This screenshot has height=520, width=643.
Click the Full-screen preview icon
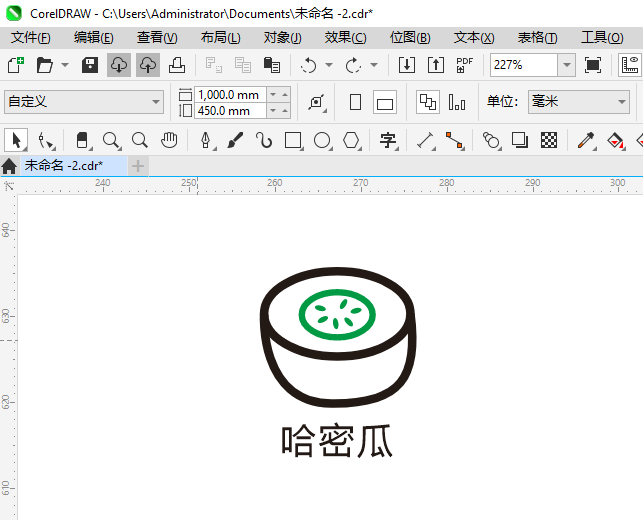(593, 65)
